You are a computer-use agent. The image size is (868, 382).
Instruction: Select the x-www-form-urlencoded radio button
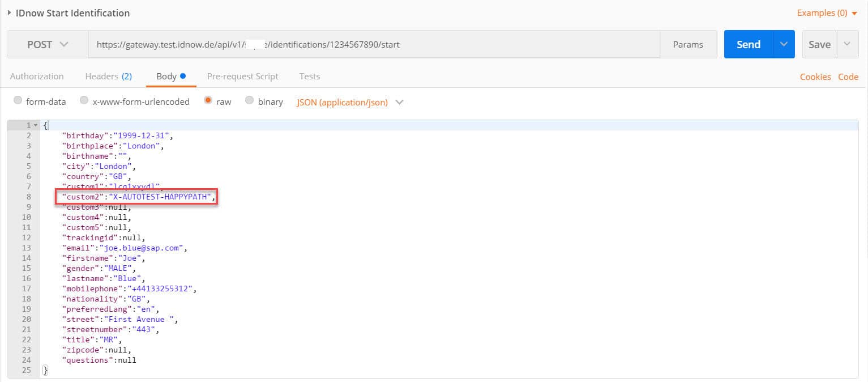[x=84, y=101]
